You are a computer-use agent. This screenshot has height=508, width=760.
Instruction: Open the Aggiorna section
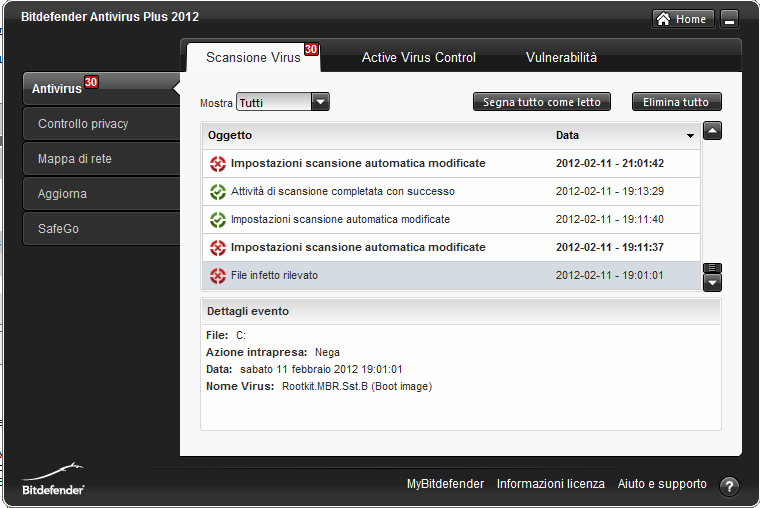coord(101,193)
